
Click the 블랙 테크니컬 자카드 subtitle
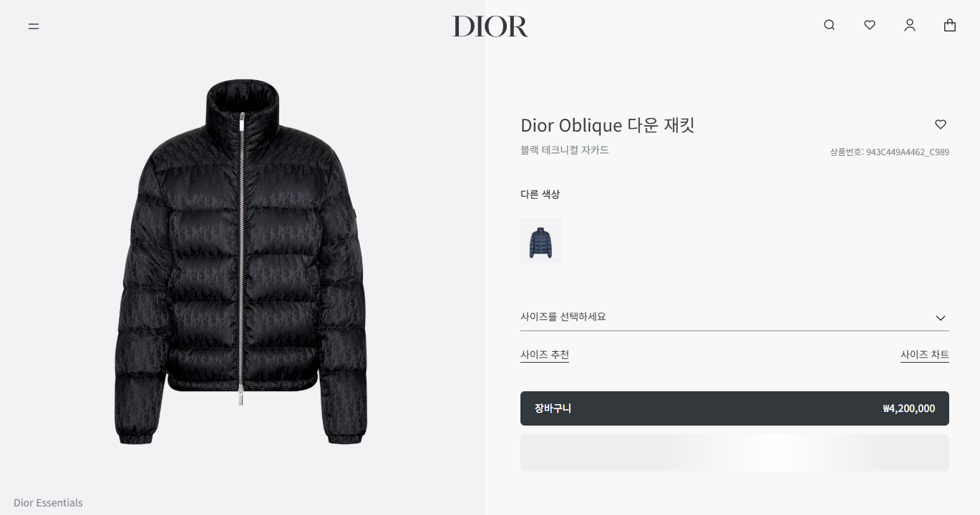click(565, 150)
